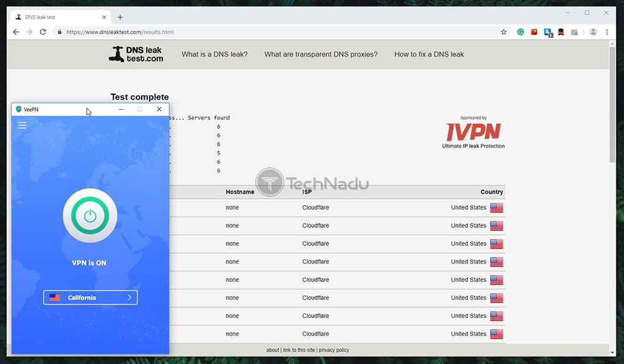This screenshot has width=624, height=364.
Task: Maximize the Chrome browser window
Action: [x=587, y=12]
